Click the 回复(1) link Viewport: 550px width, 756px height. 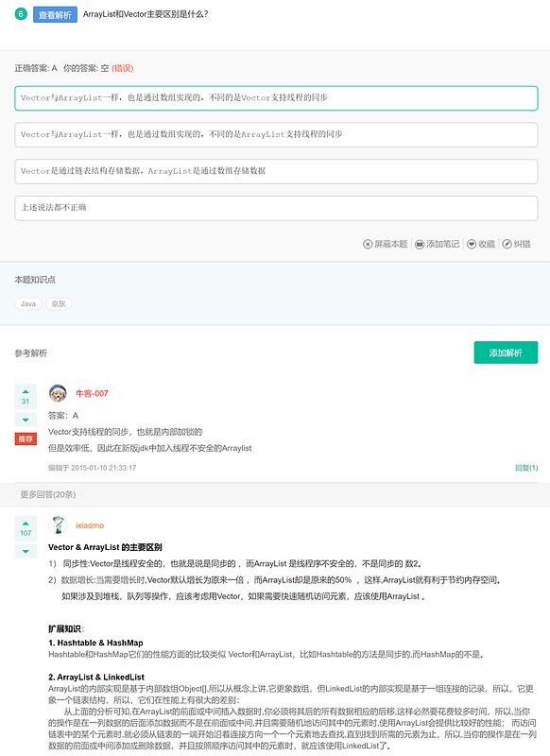[526, 468]
